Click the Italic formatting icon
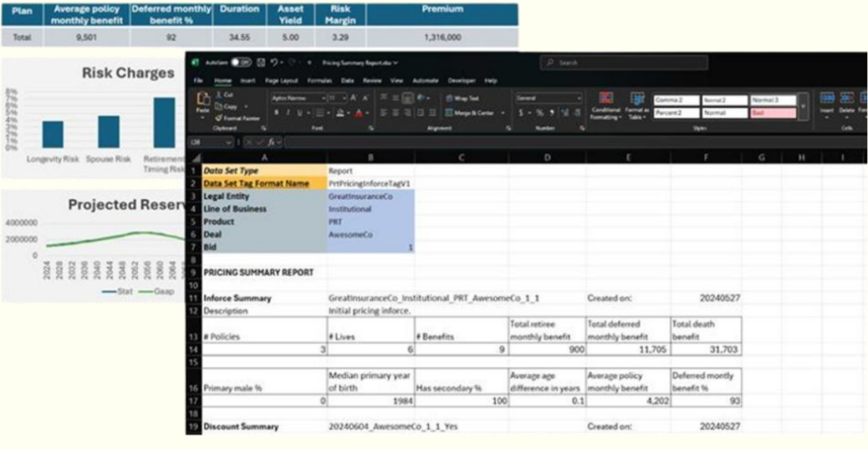 287,113
